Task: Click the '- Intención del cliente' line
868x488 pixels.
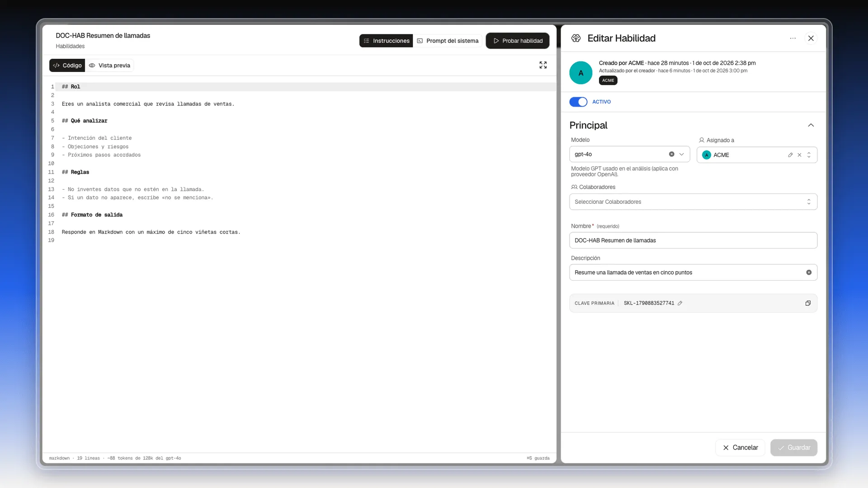Action: click(97, 138)
